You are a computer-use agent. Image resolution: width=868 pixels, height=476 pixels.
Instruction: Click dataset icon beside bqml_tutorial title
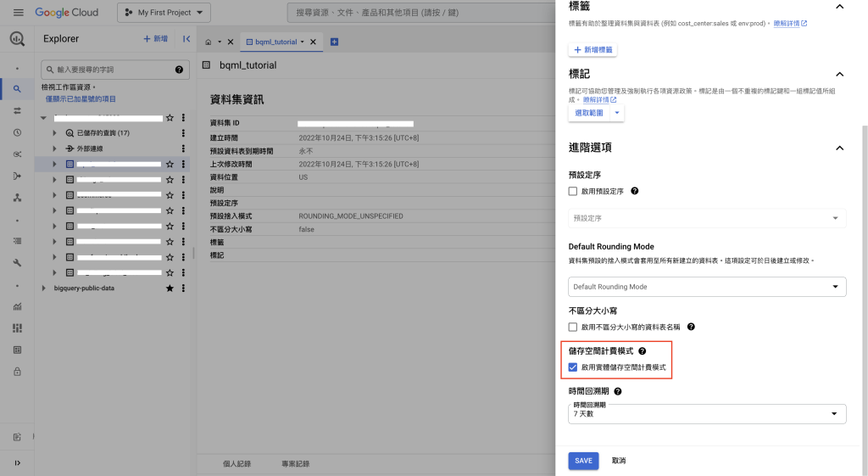click(x=207, y=64)
